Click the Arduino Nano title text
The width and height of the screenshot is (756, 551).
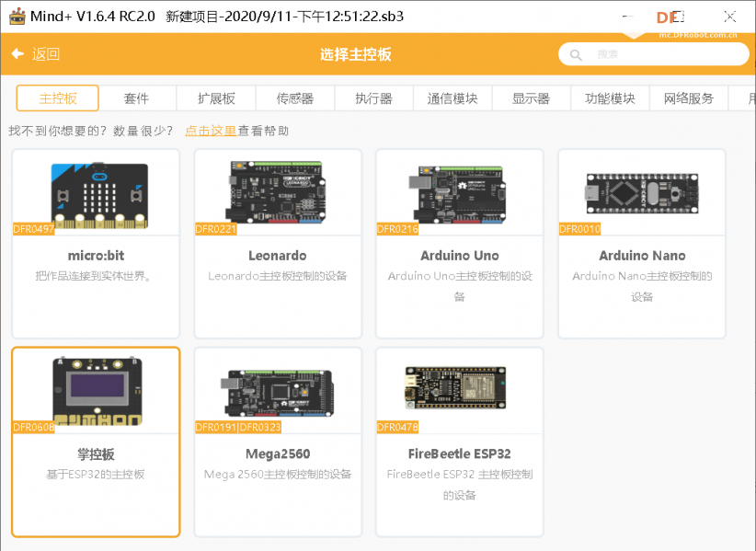pyautogui.click(x=642, y=256)
